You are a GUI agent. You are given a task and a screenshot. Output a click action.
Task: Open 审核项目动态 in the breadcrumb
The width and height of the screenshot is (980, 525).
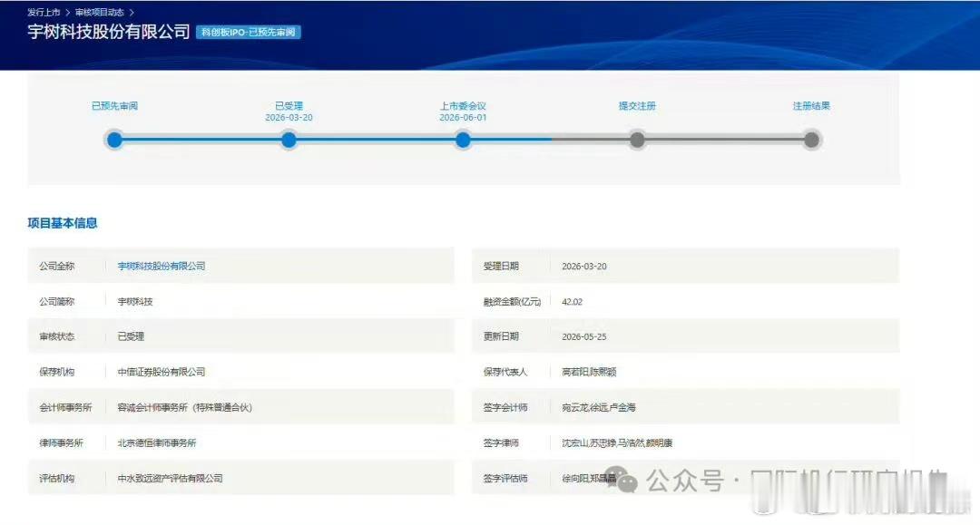[100, 12]
